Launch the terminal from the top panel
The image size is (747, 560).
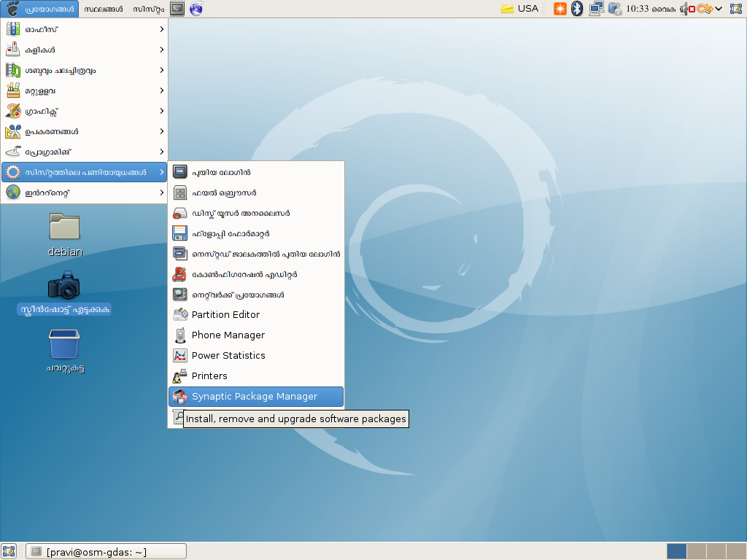click(x=177, y=9)
